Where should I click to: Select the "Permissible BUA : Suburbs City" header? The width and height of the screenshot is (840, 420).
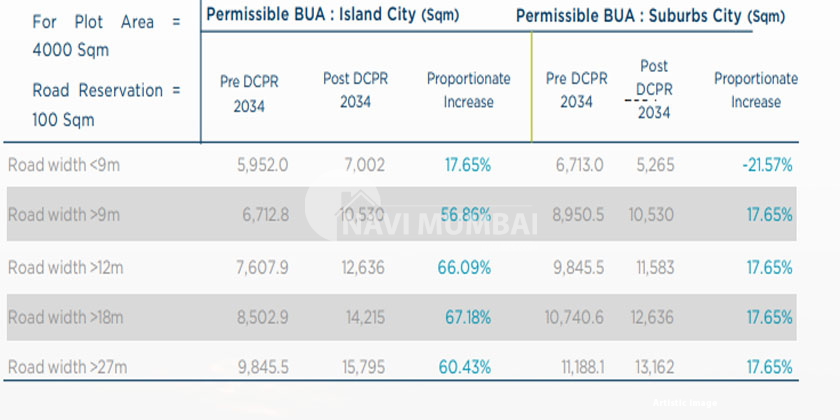coord(650,16)
